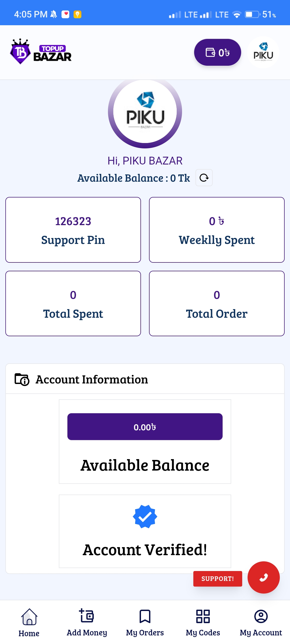Click the Account Information folder icon
290x644 pixels.
pos(22,379)
